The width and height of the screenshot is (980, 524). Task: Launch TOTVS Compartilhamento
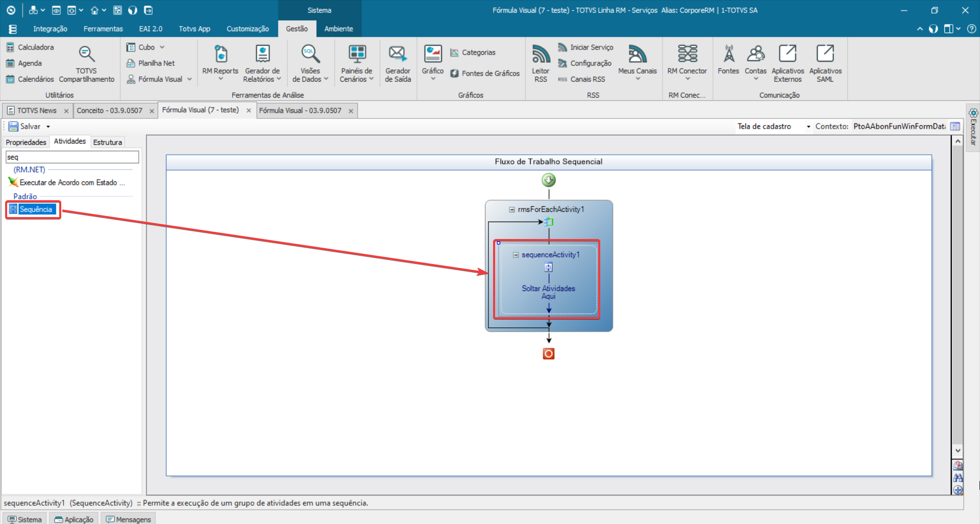coord(86,64)
